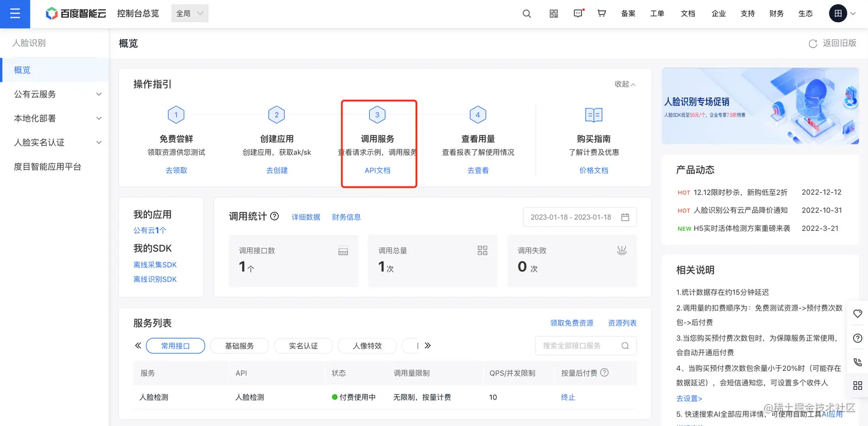Open 人脸识别公有云产品降价通知 news item
The width and height of the screenshot is (868, 426).
741,210
